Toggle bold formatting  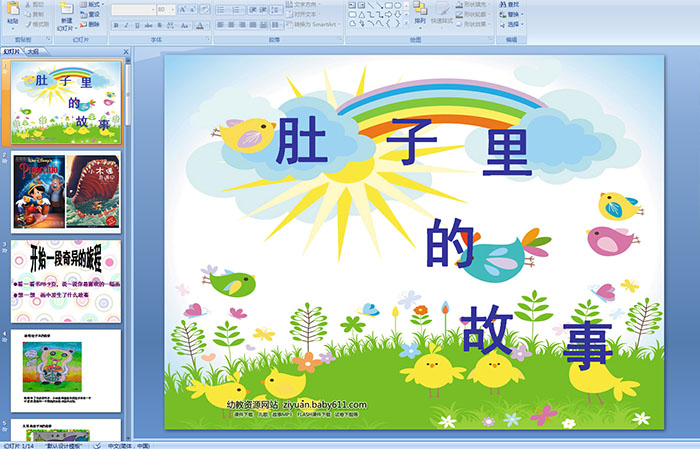pos(116,25)
